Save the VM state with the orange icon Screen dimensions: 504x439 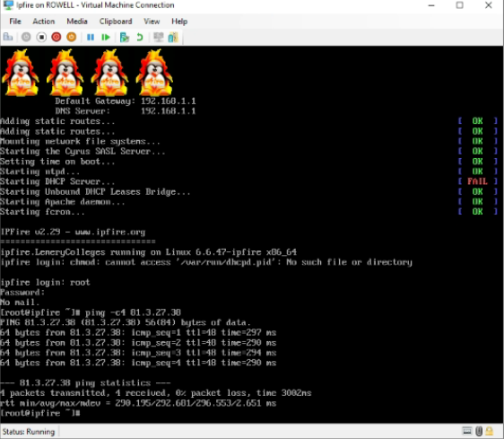coord(72,38)
